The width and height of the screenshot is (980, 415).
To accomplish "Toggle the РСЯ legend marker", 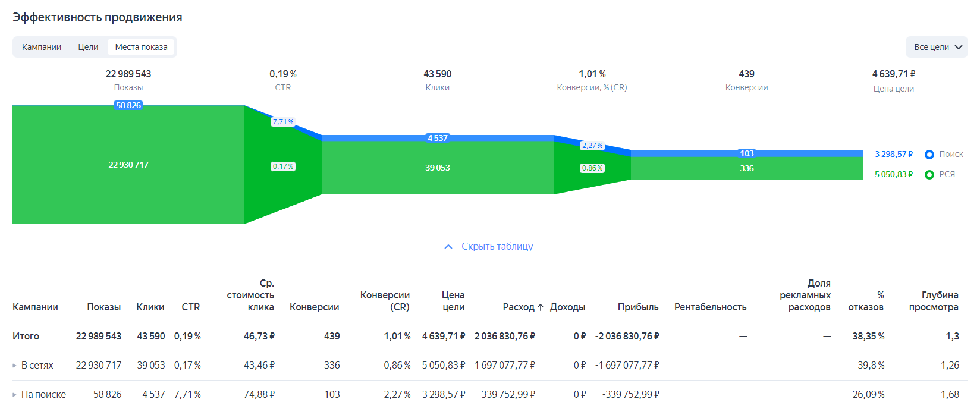I will coord(929,175).
